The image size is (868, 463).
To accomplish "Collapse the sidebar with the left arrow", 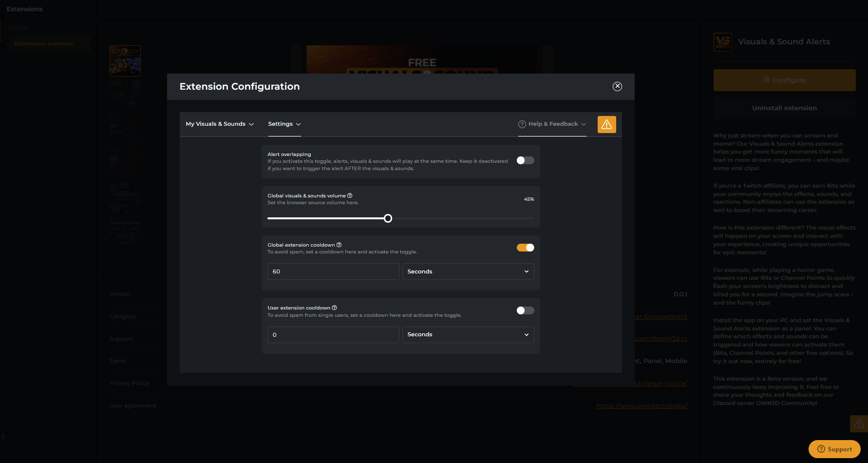I will [3, 437].
